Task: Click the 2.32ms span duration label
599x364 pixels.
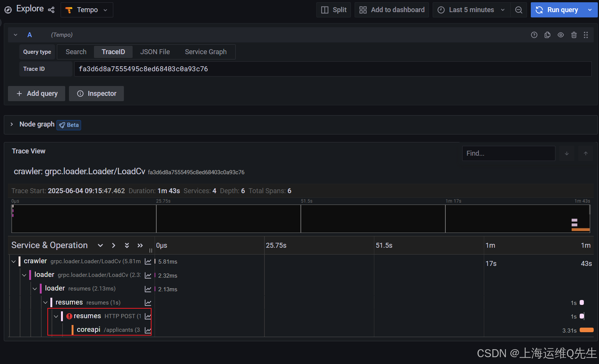Action: tap(168, 275)
